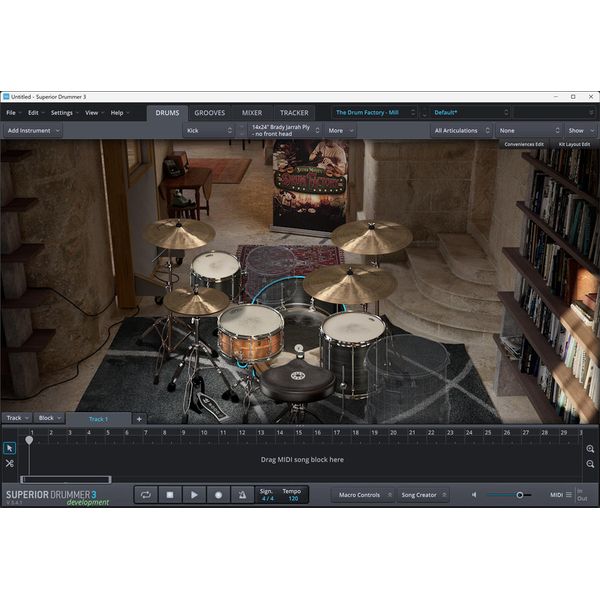The width and height of the screenshot is (600, 600).
Task: Expand the Song Creator panel
Action: (x=423, y=495)
